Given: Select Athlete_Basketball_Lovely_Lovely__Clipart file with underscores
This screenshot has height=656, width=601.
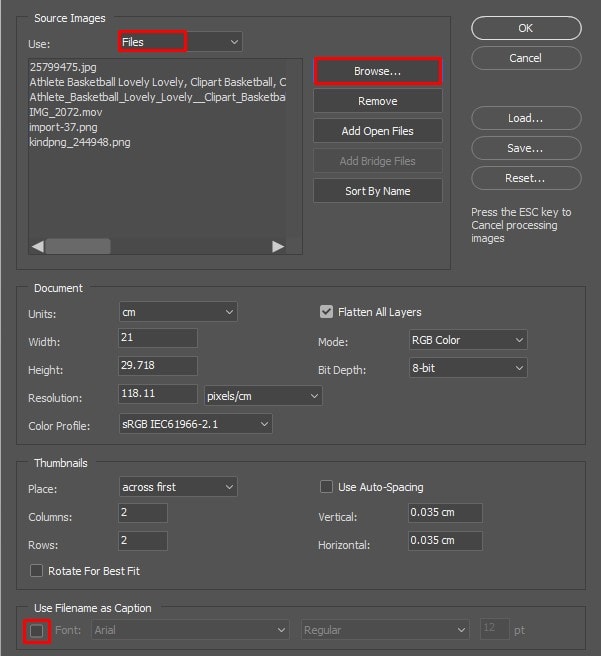Looking at the screenshot, I should [x=158, y=97].
